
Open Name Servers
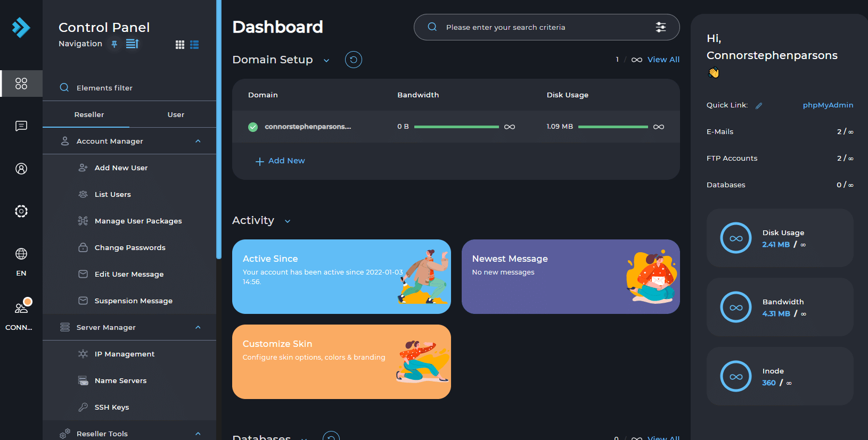click(x=120, y=380)
